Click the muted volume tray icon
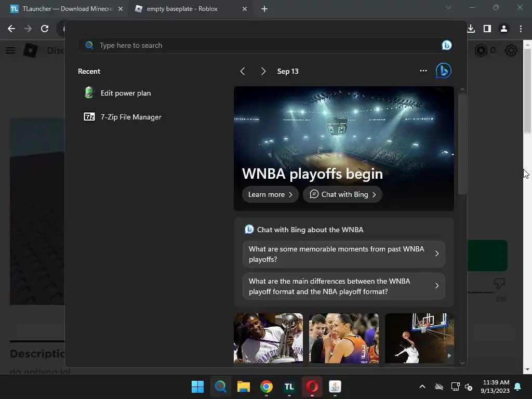The image size is (532, 399). pos(469,387)
